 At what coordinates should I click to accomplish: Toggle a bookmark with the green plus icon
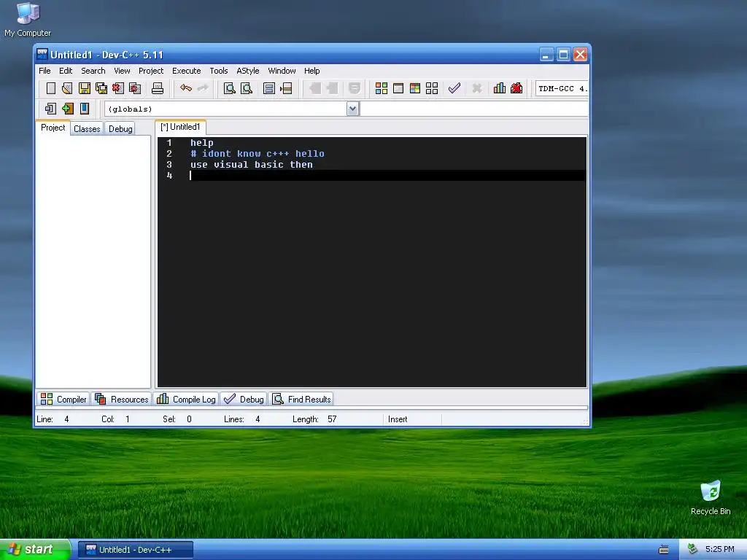pos(68,109)
